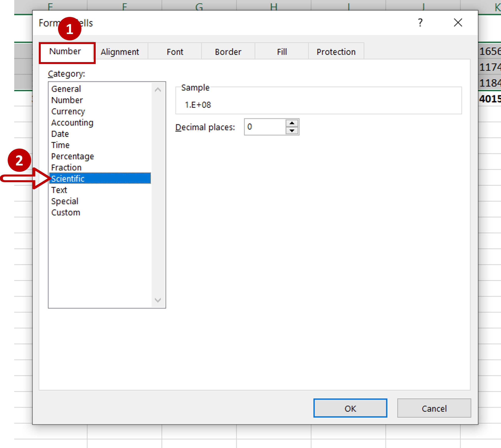Select Percentage from category list

pos(72,156)
